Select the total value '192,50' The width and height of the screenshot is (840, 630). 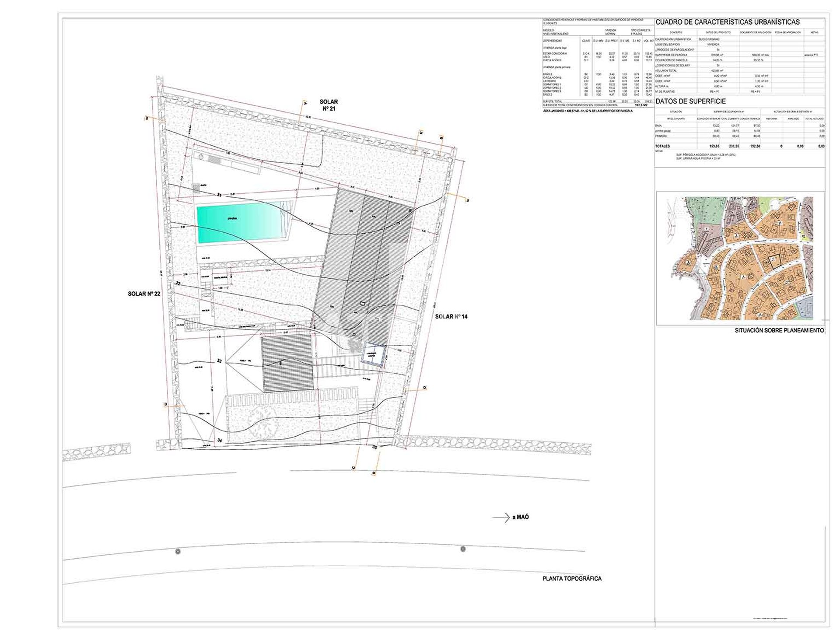coord(755,146)
